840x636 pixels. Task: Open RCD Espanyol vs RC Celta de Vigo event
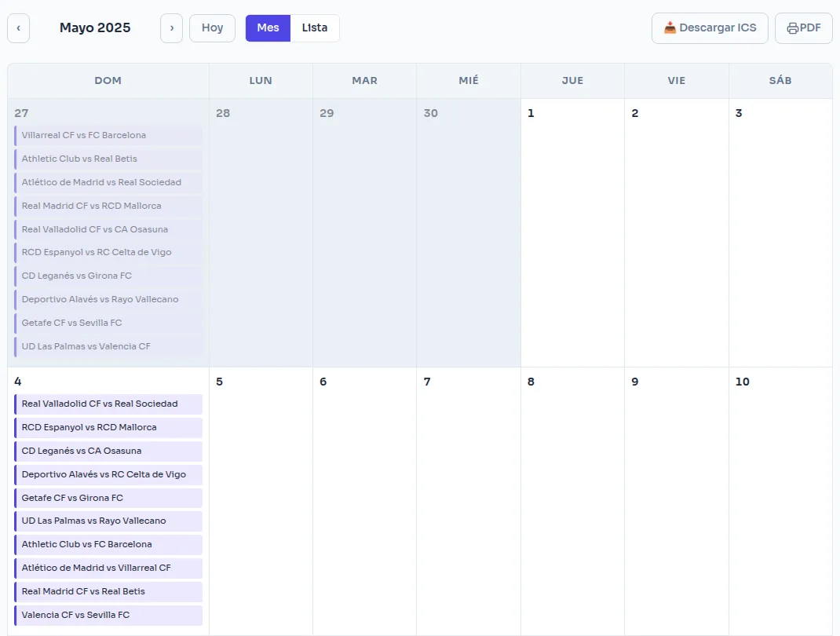108,252
